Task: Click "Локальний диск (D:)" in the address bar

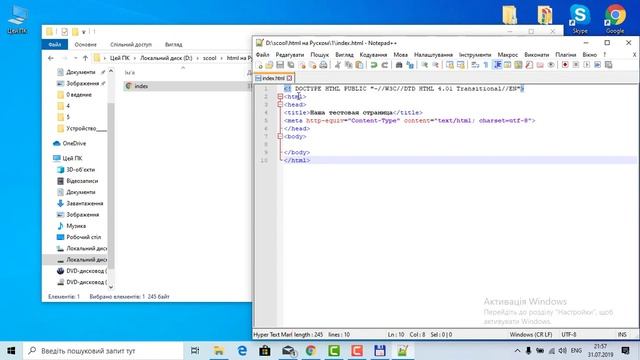Action: [x=166, y=58]
